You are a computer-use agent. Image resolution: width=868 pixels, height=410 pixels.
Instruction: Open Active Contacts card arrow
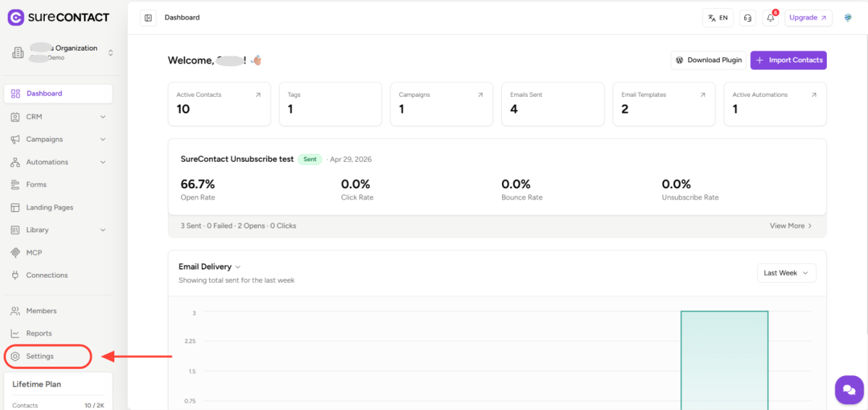258,95
